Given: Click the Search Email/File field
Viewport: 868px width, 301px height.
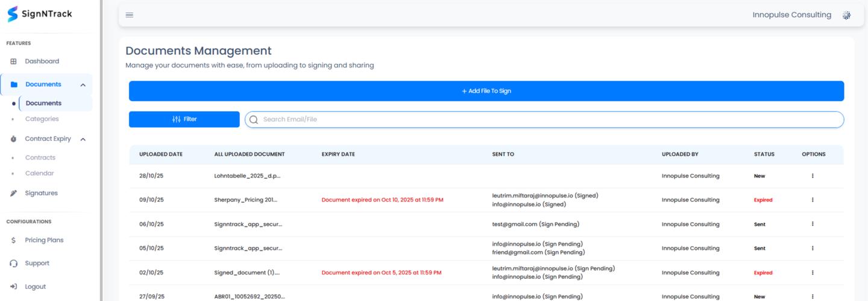Looking at the screenshot, I should 549,119.
